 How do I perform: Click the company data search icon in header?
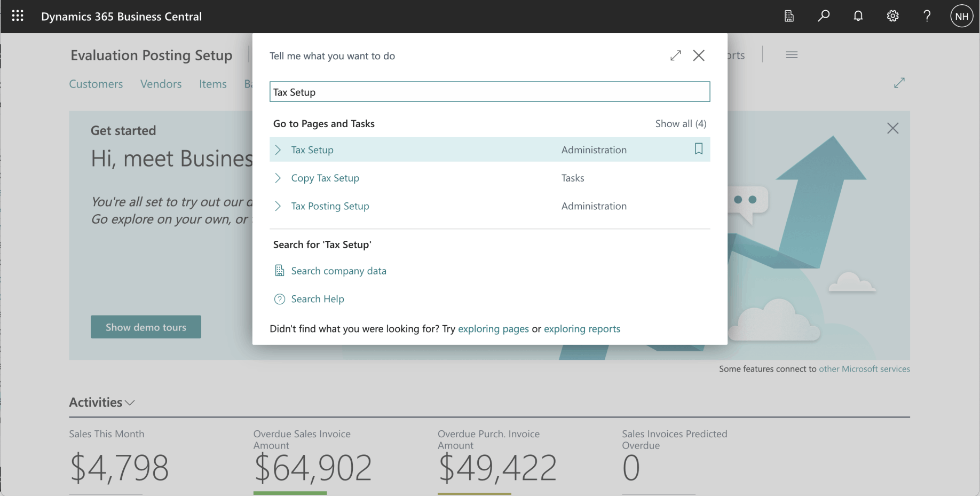pyautogui.click(x=789, y=16)
